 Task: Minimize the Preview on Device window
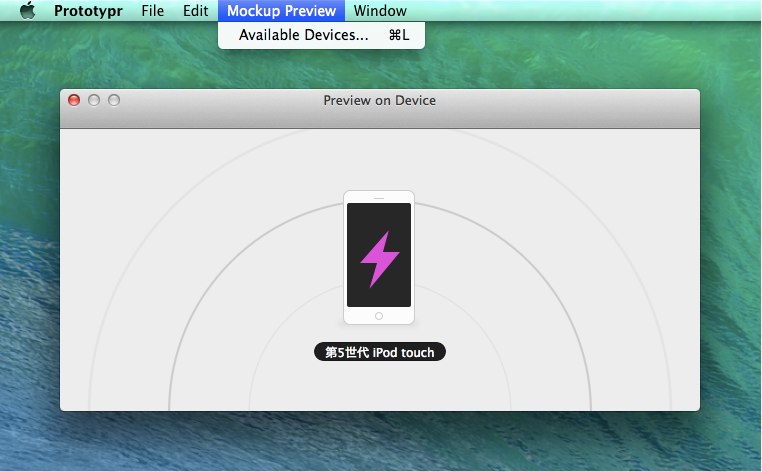pyautogui.click(x=94, y=100)
